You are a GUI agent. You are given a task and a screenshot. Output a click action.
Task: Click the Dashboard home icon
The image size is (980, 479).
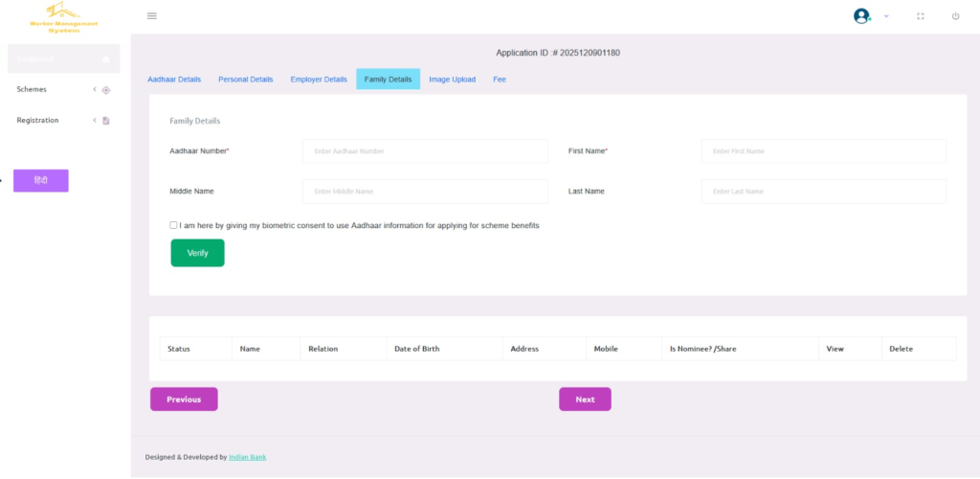point(106,59)
